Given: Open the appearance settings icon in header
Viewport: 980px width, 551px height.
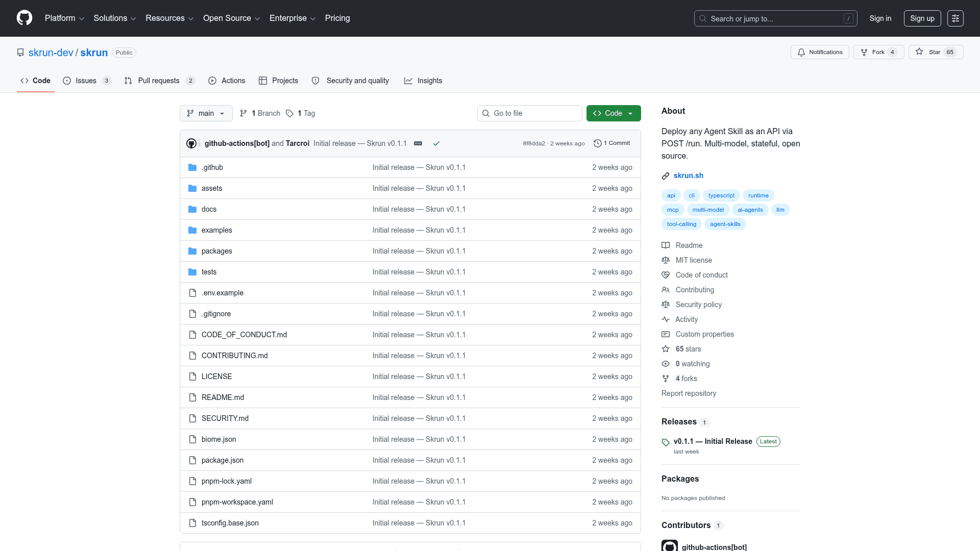Looking at the screenshot, I should coord(955,18).
